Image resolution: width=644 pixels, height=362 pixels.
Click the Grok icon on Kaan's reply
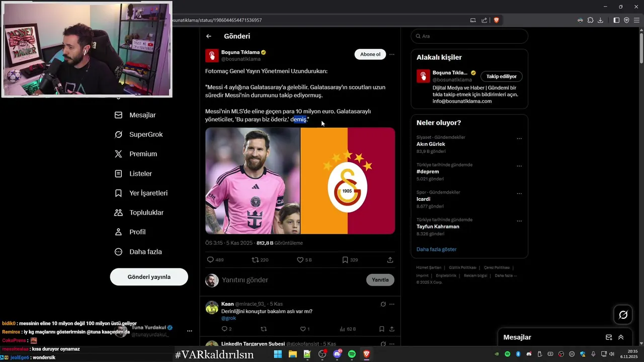click(x=383, y=304)
